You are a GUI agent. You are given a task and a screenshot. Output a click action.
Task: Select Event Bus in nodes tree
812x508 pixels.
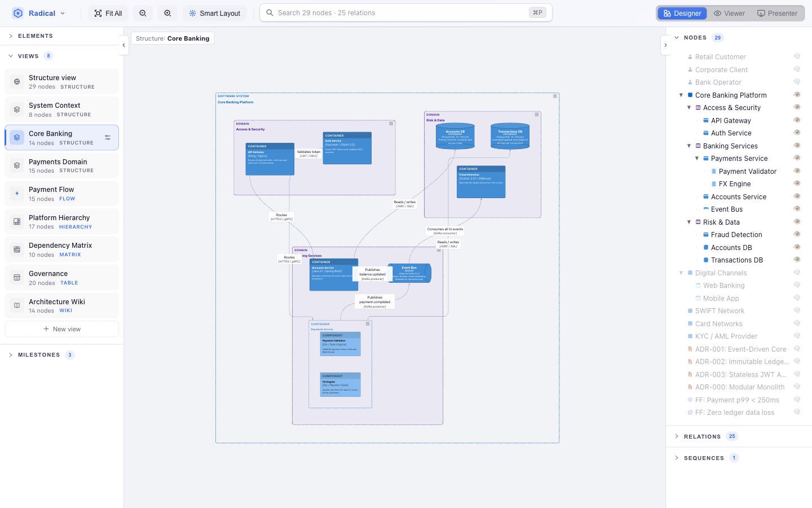pyautogui.click(x=727, y=209)
